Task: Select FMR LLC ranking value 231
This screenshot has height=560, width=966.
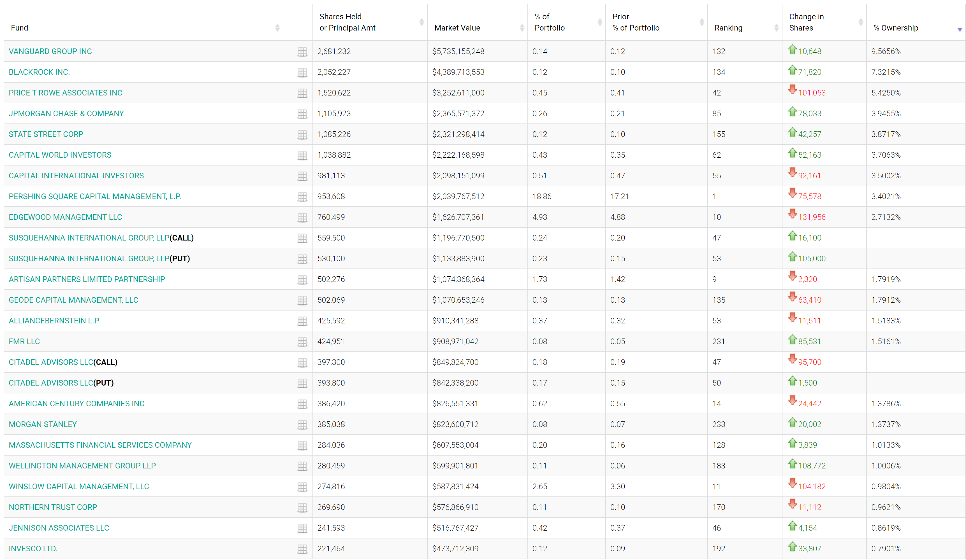Action: (x=718, y=341)
